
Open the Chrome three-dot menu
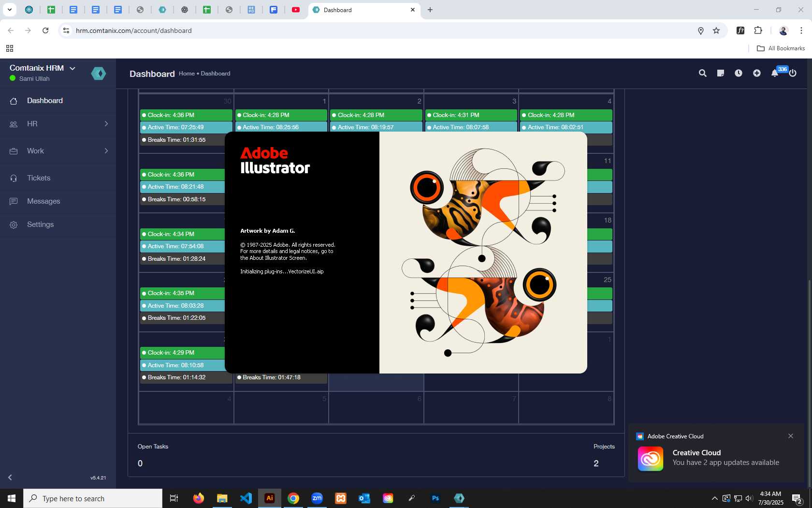(801, 30)
